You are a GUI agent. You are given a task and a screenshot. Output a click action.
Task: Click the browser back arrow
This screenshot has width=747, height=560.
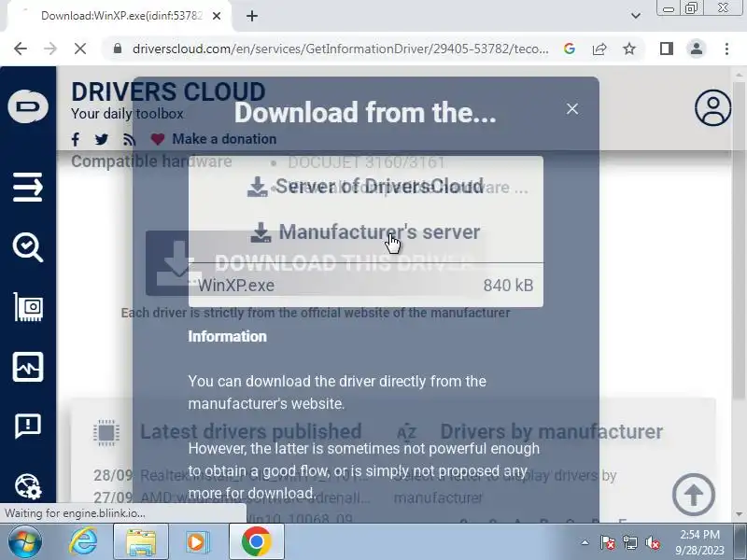pos(21,49)
